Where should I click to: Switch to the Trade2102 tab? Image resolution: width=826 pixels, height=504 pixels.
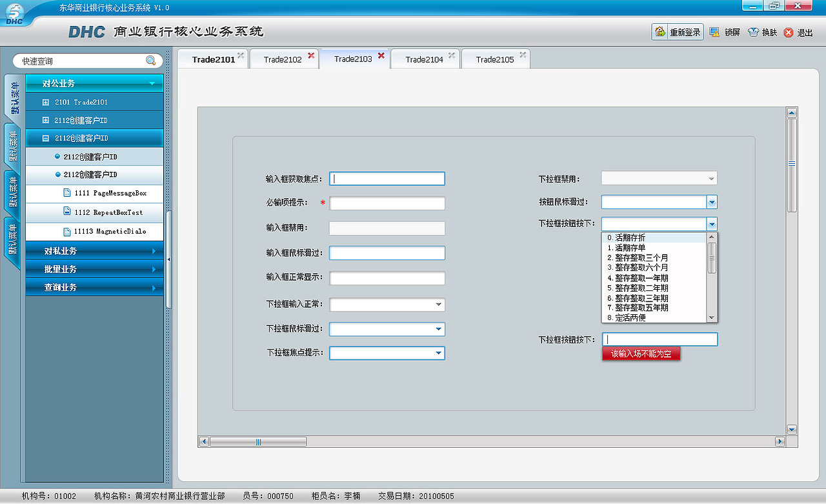(283, 59)
